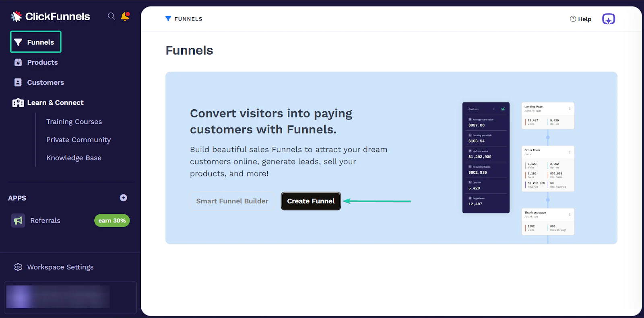Image resolution: width=644 pixels, height=318 pixels.
Task: Click the Help question mark icon
Action: (573, 19)
